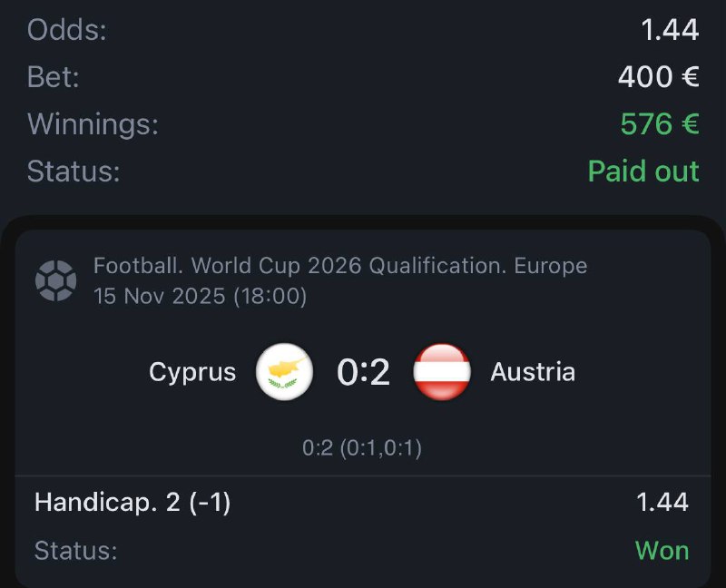Tap the Cyprus team name
The image size is (726, 588).
[192, 372]
